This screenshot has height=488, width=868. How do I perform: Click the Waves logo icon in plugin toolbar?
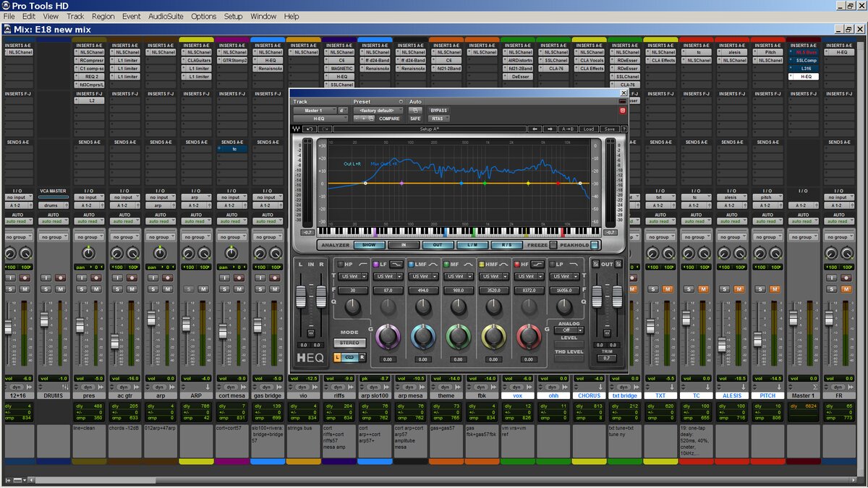point(297,129)
